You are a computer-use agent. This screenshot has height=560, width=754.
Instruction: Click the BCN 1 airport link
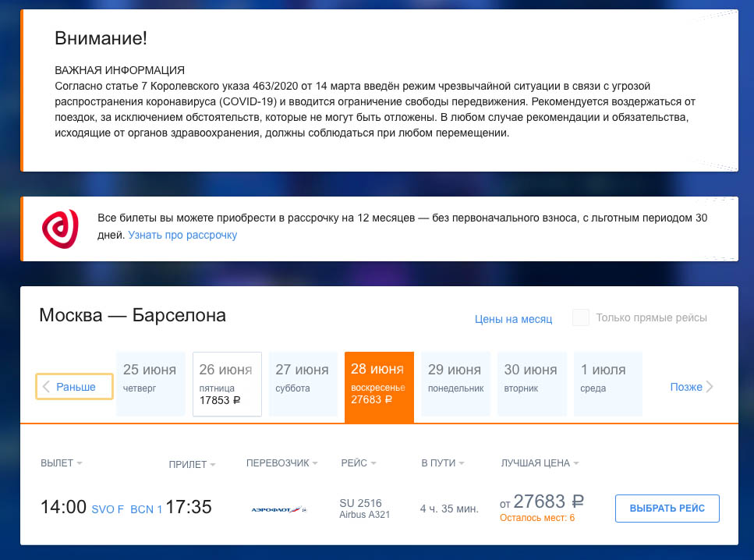tap(146, 509)
